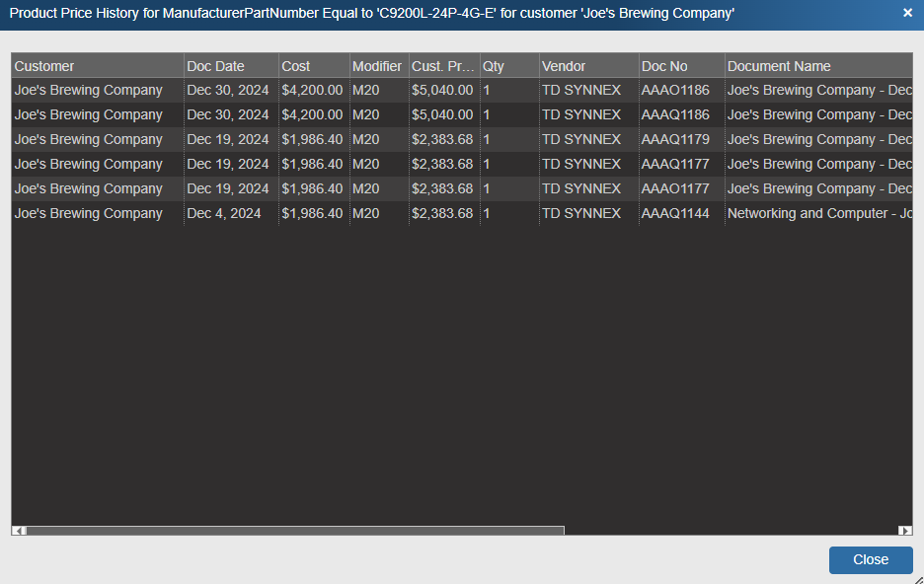The height and width of the screenshot is (584, 924).
Task: Click Dec 19, 2024 in the AAAO1177 row
Action: click(x=227, y=189)
